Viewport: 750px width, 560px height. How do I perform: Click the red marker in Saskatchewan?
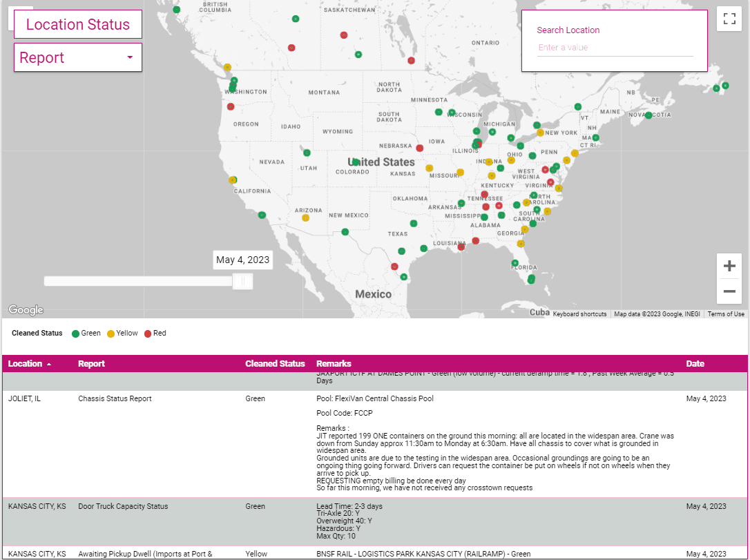coord(343,35)
